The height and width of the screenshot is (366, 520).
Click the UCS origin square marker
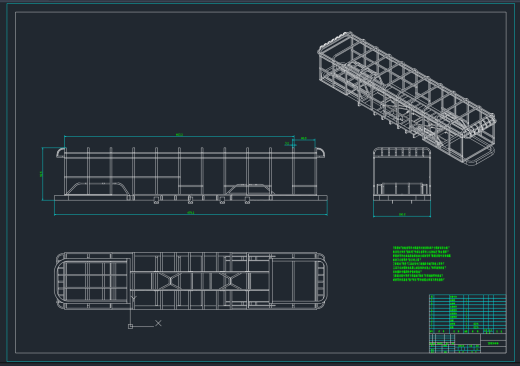pyautogui.click(x=130, y=326)
